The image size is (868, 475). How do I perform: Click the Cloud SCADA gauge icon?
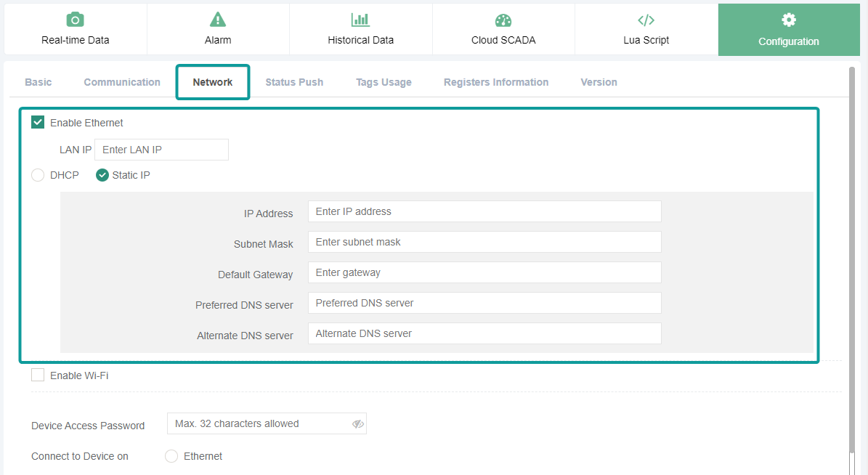503,20
